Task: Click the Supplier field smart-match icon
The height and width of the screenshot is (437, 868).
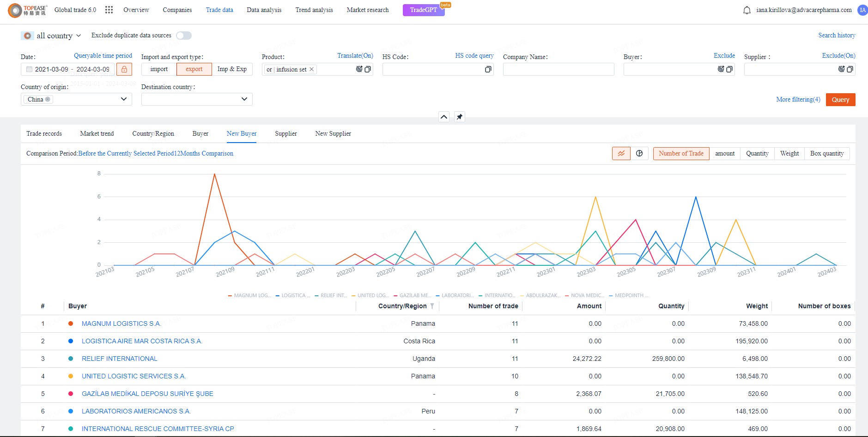Action: pyautogui.click(x=842, y=69)
